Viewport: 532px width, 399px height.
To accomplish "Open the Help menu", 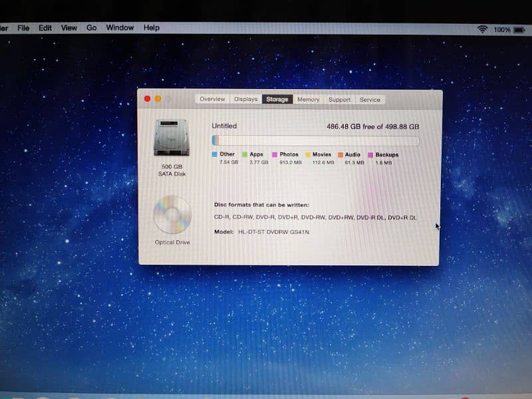I will point(152,28).
